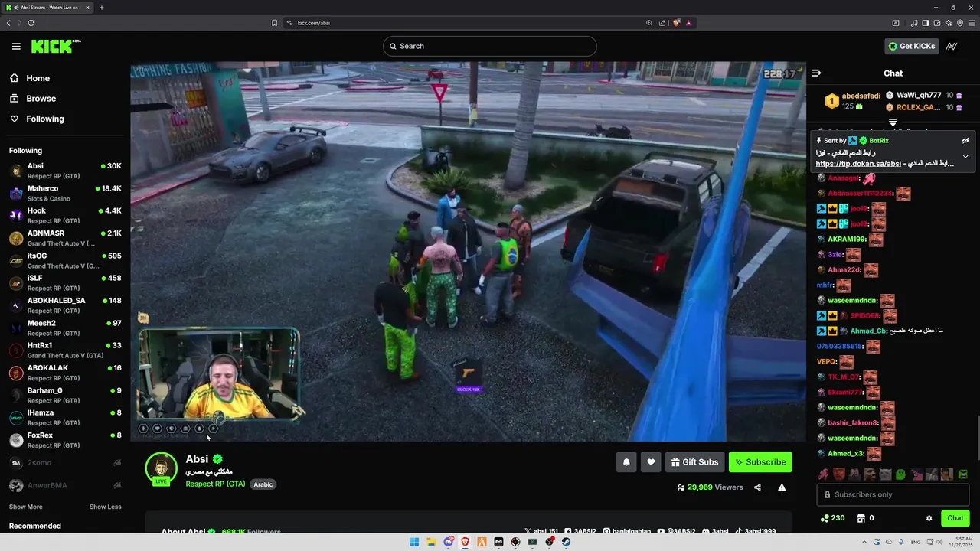The height and width of the screenshot is (551, 980).
Task: Select Hook channel in Following list
Action: pos(65,215)
